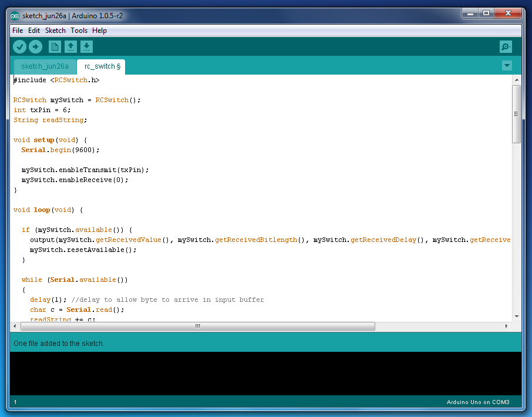The height and width of the screenshot is (417, 532).
Task: Click the horizontal scrollbar thumb
Action: 198,327
